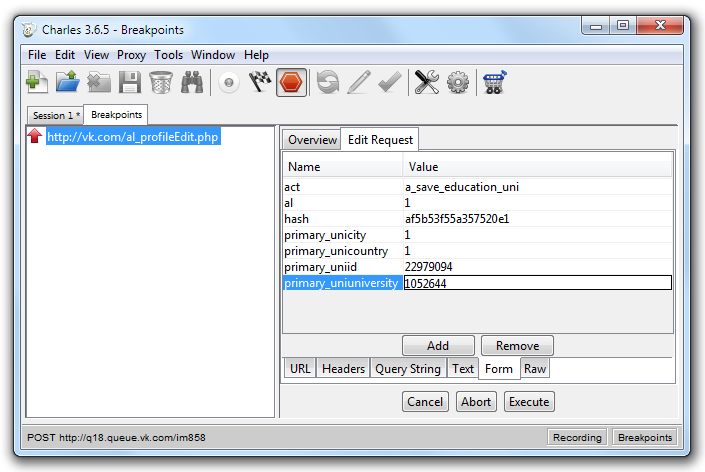This screenshot has width=705, height=472.
Task: Click the Save Session floppy icon
Action: pos(130,82)
